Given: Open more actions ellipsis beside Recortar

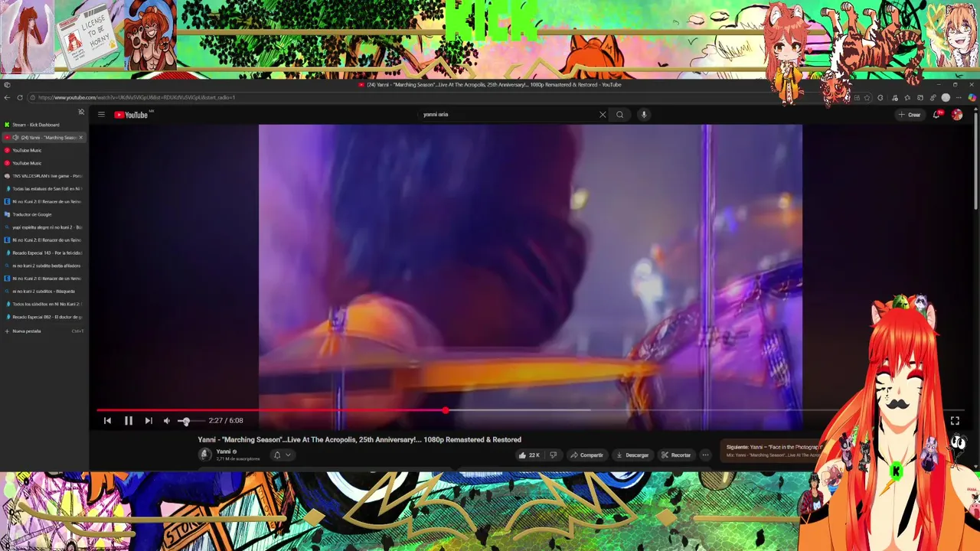Looking at the screenshot, I should pyautogui.click(x=706, y=455).
